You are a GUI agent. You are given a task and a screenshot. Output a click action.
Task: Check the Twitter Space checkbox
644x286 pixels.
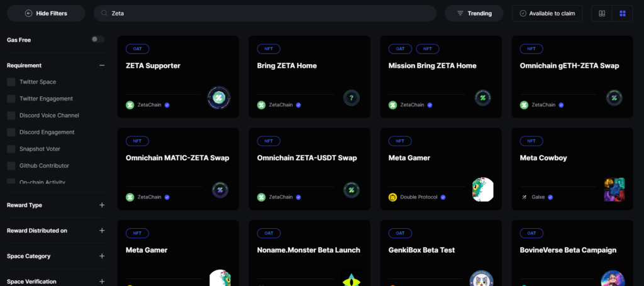pyautogui.click(x=11, y=82)
